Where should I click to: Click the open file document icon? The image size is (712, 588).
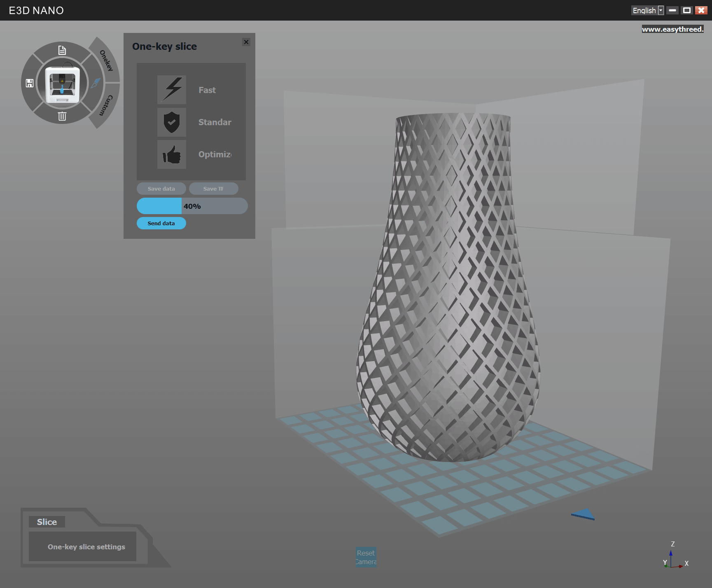coord(62,50)
